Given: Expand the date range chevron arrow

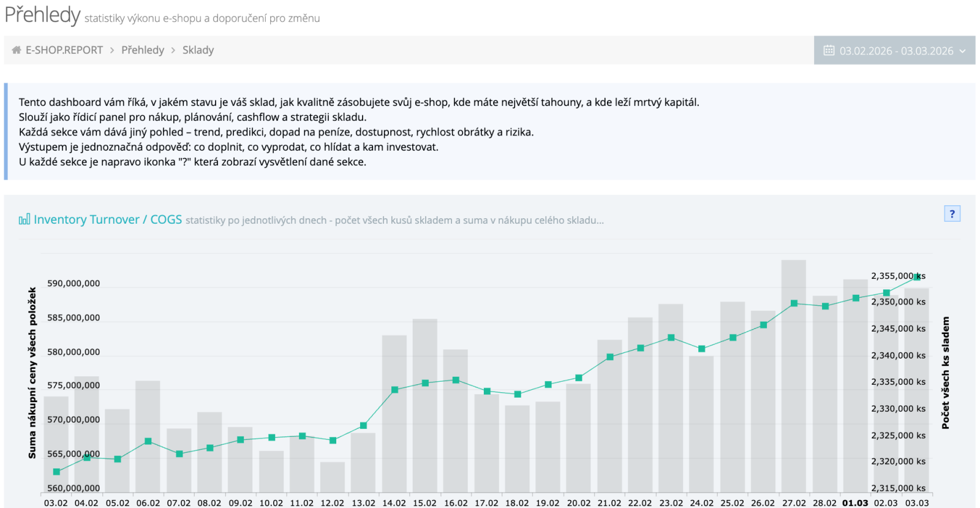Looking at the screenshot, I should (x=962, y=51).
